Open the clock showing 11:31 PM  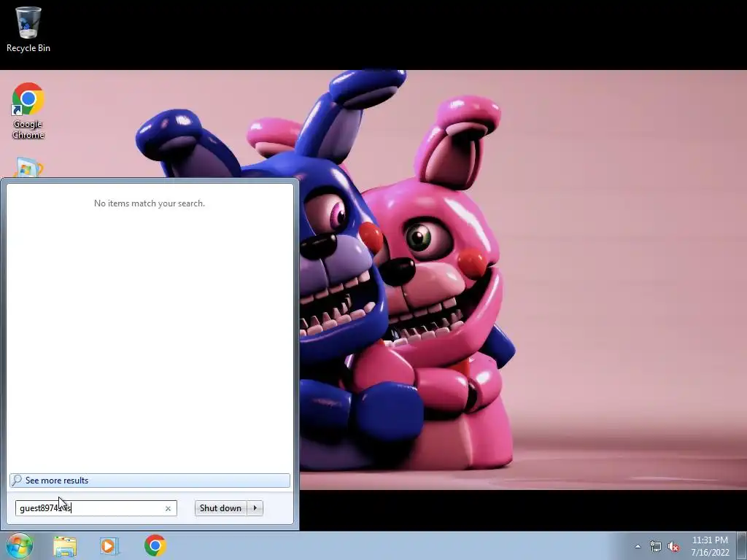(710, 546)
